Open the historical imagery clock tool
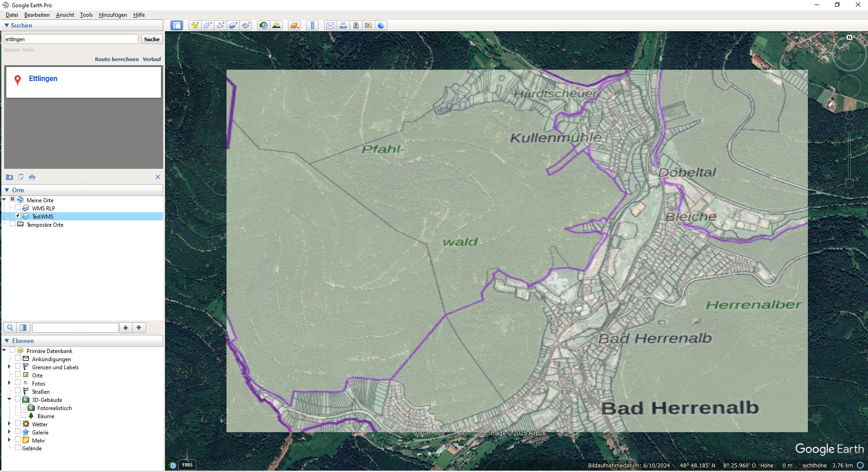This screenshot has width=868, height=472. click(263, 25)
